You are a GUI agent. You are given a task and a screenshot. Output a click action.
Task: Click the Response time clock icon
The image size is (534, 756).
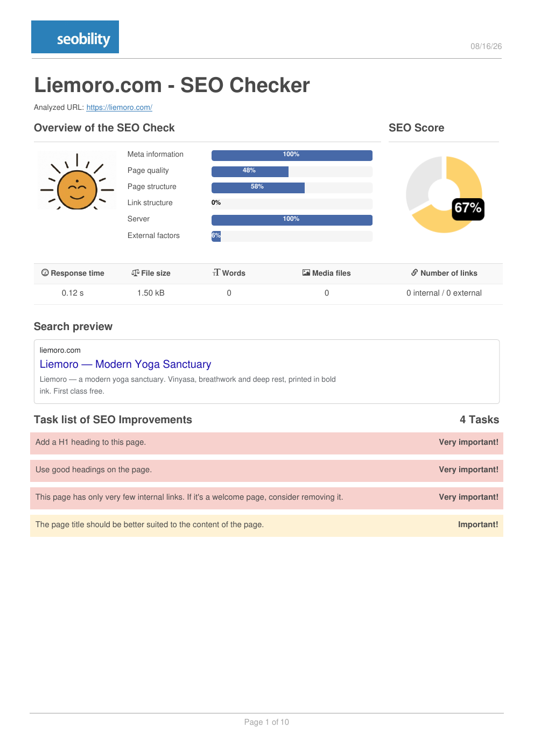(45, 272)
